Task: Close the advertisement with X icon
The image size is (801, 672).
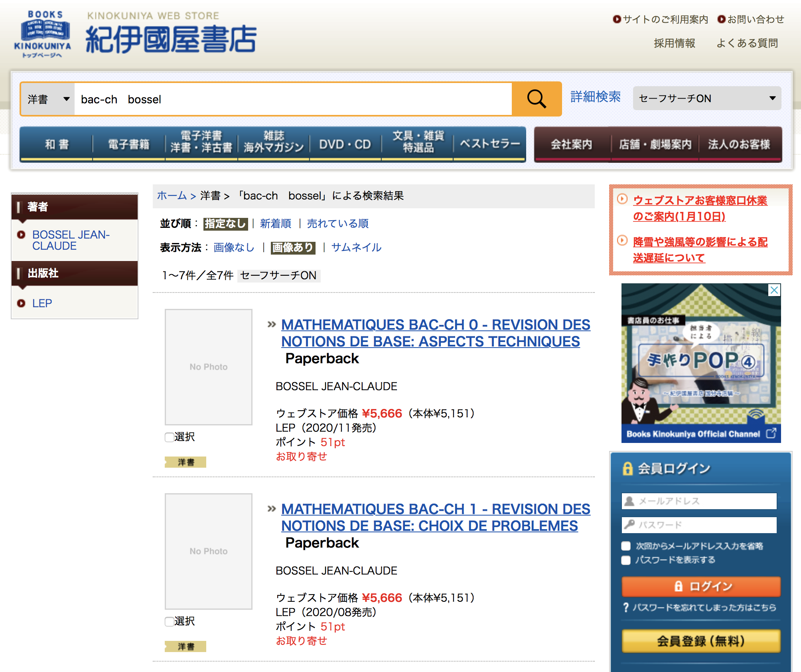Action: [x=774, y=290]
